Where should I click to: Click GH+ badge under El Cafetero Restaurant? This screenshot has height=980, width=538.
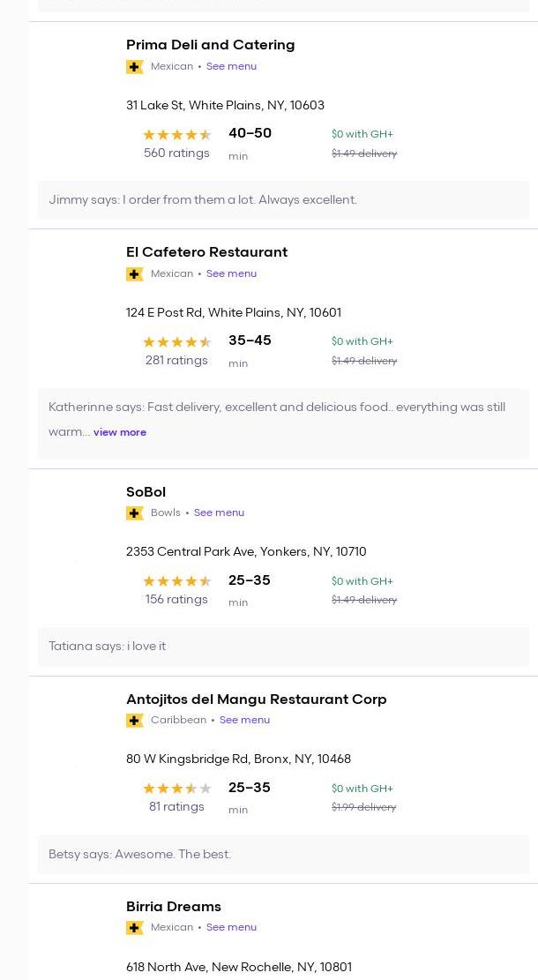click(135, 274)
